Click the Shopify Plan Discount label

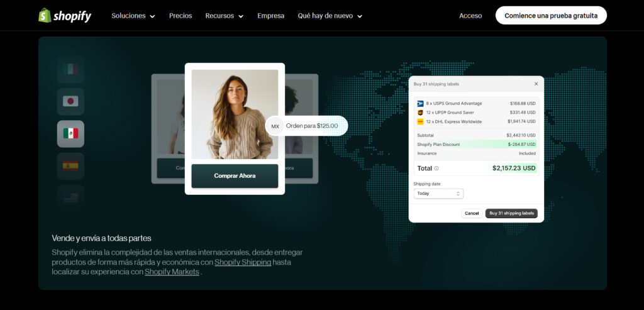(x=438, y=145)
